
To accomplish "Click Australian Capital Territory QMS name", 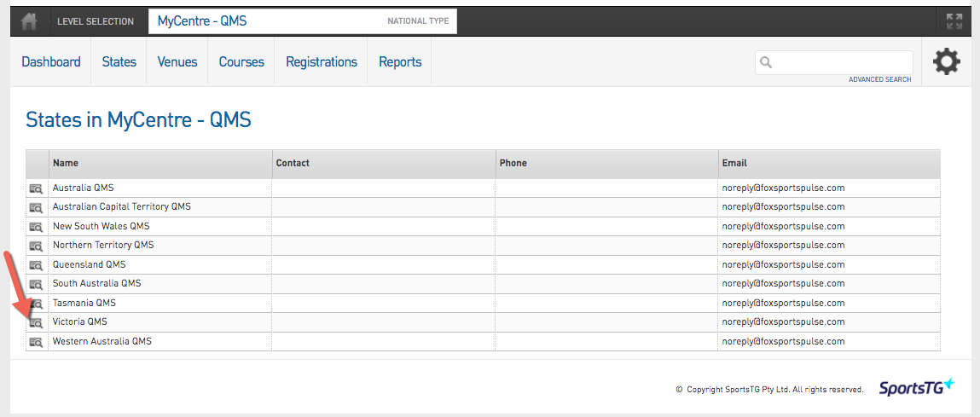I will point(122,206).
